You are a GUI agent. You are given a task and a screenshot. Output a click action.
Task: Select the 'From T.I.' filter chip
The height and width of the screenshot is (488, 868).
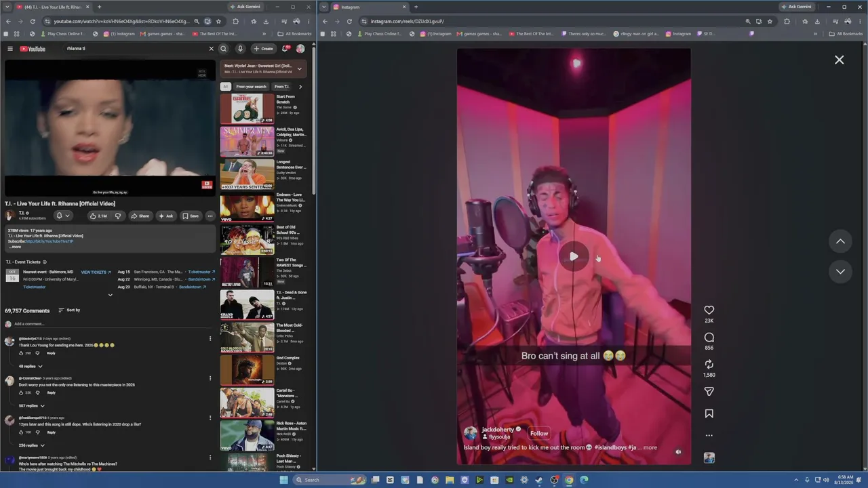click(x=281, y=87)
